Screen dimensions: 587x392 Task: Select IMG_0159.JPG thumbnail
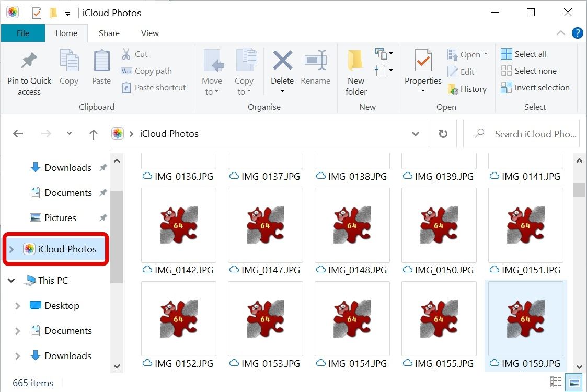point(526,319)
